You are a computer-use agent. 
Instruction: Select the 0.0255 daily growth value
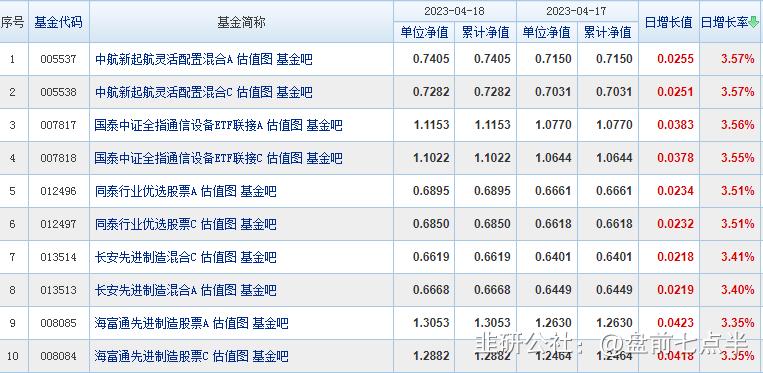coord(675,59)
